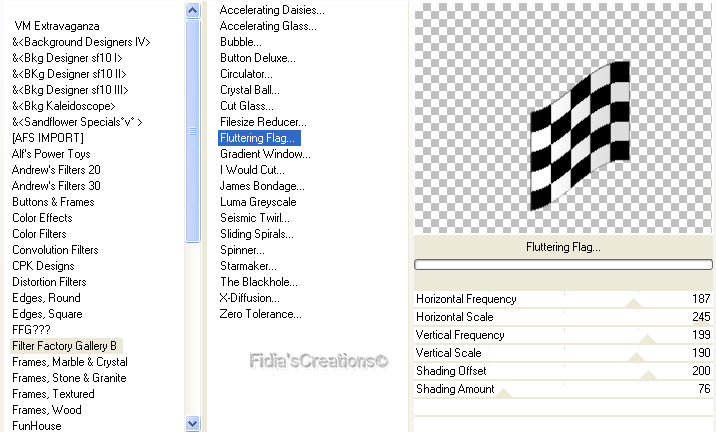716x432 pixels.
Task: Choose I Would Cut filter
Action: tap(252, 170)
